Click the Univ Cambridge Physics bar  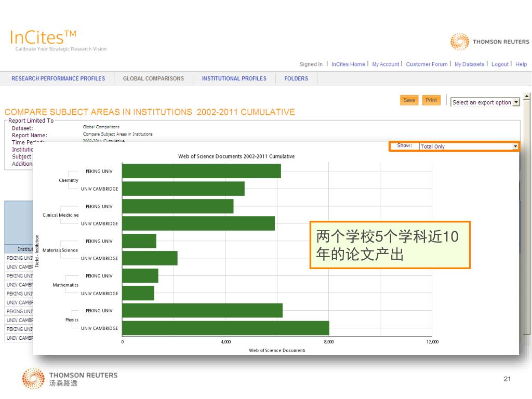(225, 328)
